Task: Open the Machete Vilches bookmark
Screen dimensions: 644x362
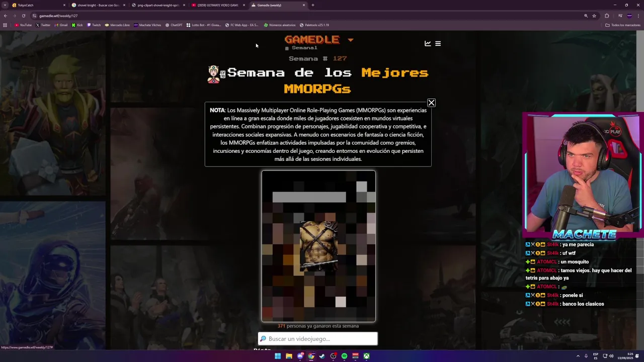Action: click(147, 25)
